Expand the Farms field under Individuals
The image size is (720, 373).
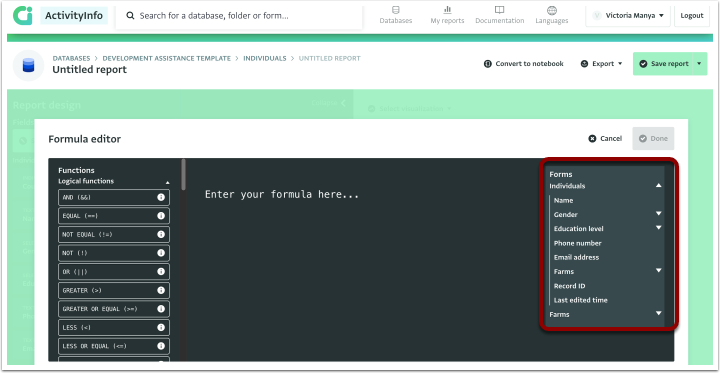658,271
